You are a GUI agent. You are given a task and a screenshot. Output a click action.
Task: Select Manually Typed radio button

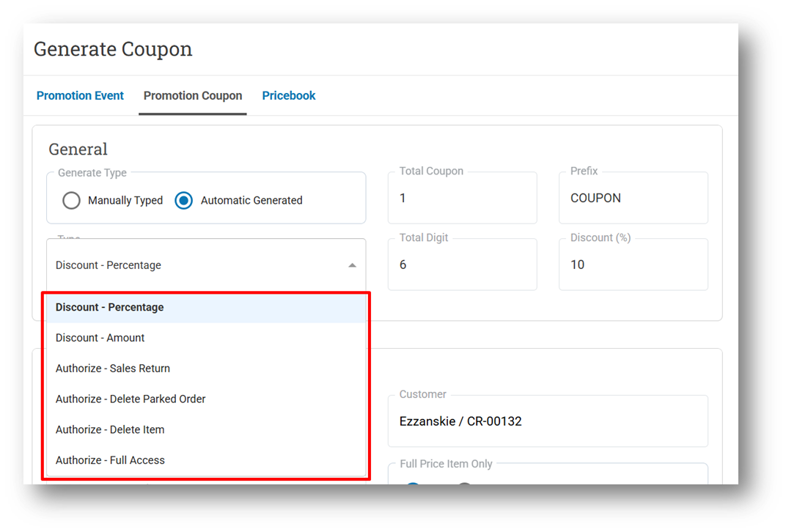point(71,200)
